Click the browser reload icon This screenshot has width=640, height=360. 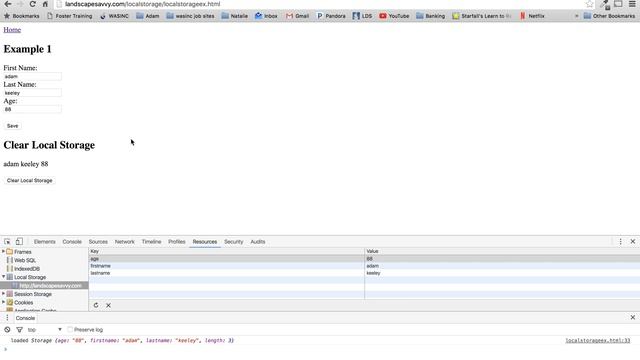[33, 4]
